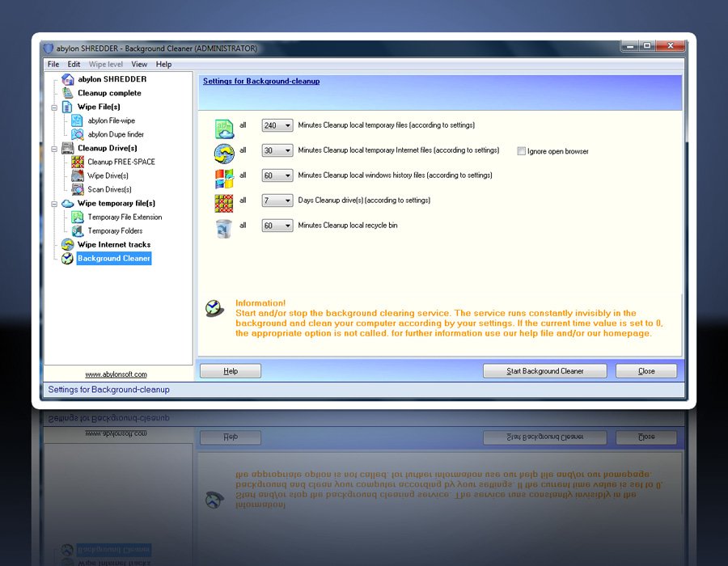Click the Cleanup Drive(s) drive icon
Viewport: 728px width, 566px height.
tap(68, 149)
